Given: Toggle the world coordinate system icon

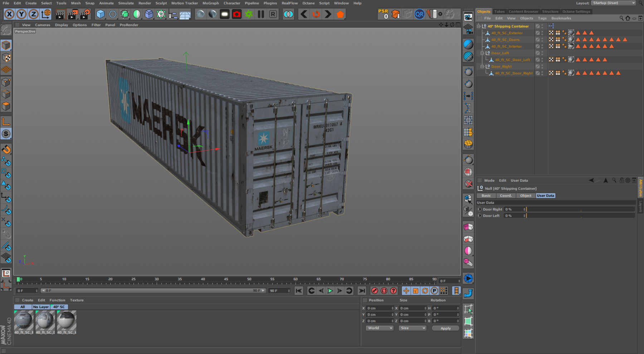Looking at the screenshot, I should tap(46, 14).
